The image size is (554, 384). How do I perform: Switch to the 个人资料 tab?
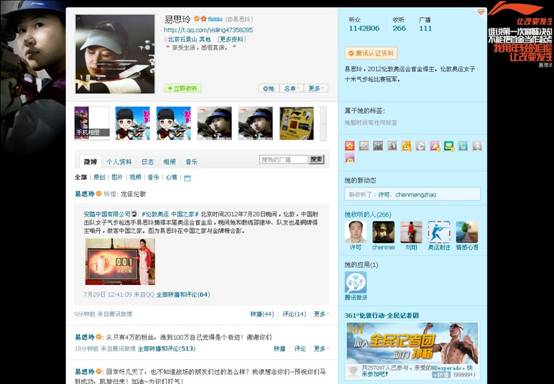point(119,162)
